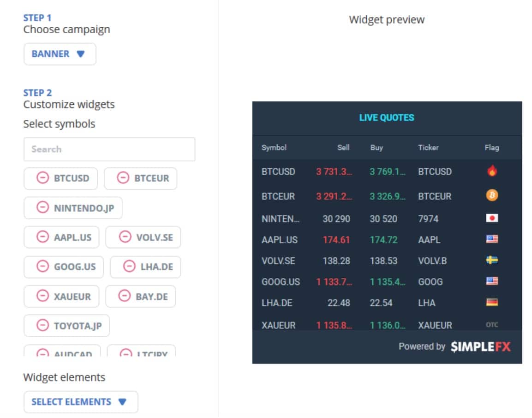Click the Japan flag in Nintendo row
This screenshot has width=532, height=418.
[x=492, y=218]
